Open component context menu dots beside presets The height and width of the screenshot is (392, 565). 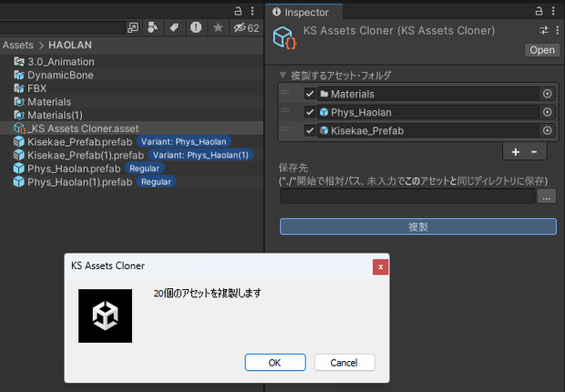coord(558,30)
